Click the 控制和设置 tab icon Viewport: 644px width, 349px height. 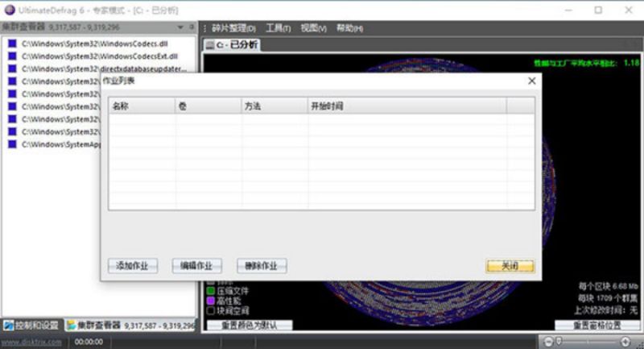pyautogui.click(x=8, y=326)
